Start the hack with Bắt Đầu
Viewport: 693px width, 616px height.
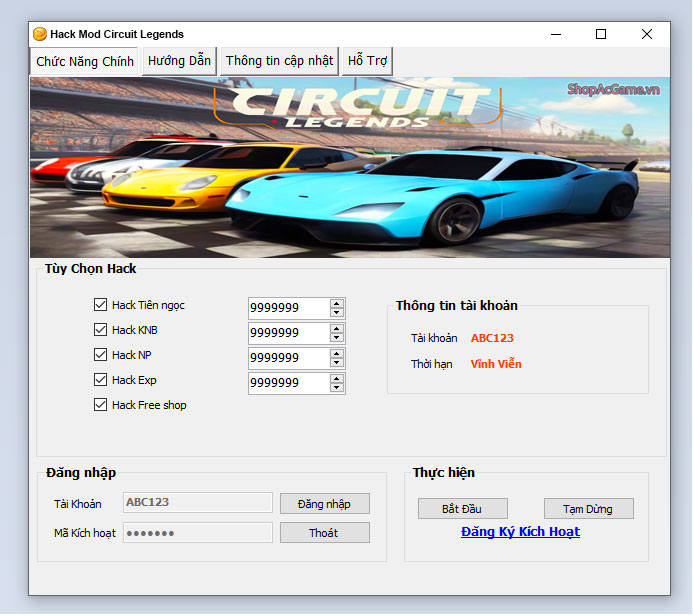(x=462, y=509)
